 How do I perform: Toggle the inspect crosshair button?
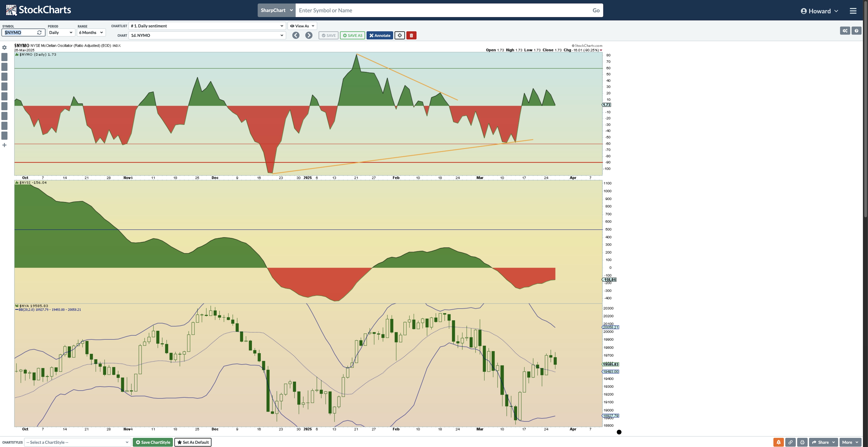399,35
